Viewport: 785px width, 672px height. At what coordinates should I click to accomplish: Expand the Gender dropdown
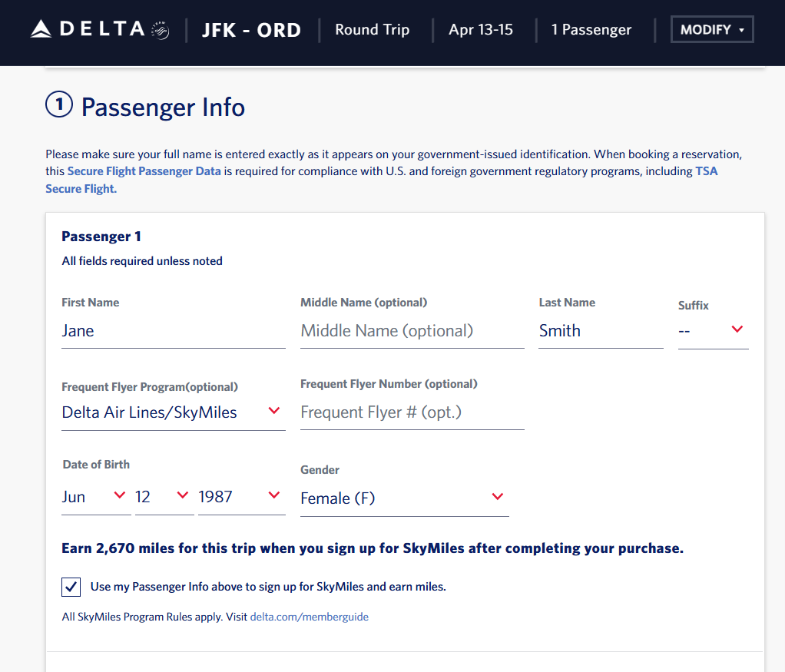click(x=404, y=498)
